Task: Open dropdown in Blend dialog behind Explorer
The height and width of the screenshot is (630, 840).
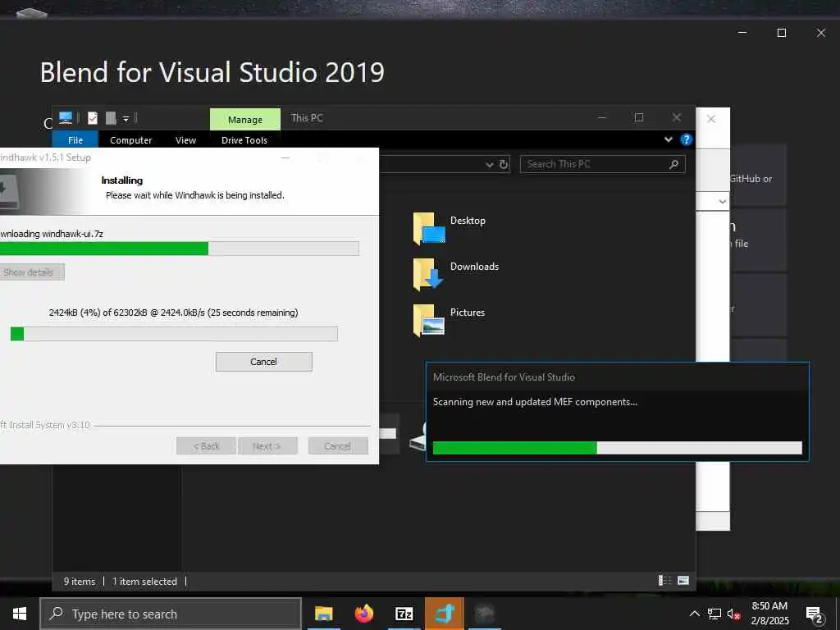Action: point(722,202)
